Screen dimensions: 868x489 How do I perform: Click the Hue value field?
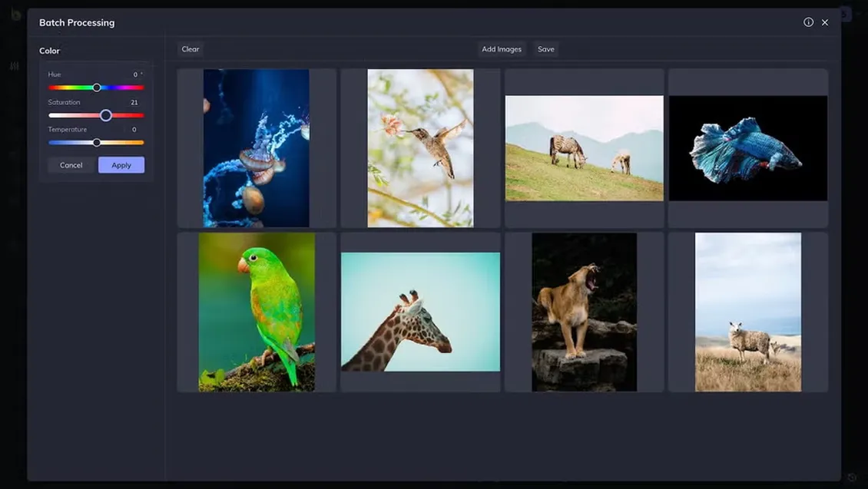coord(136,74)
